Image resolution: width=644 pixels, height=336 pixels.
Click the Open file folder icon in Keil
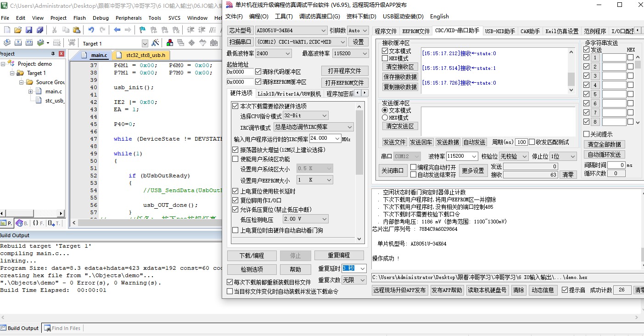(x=18, y=30)
